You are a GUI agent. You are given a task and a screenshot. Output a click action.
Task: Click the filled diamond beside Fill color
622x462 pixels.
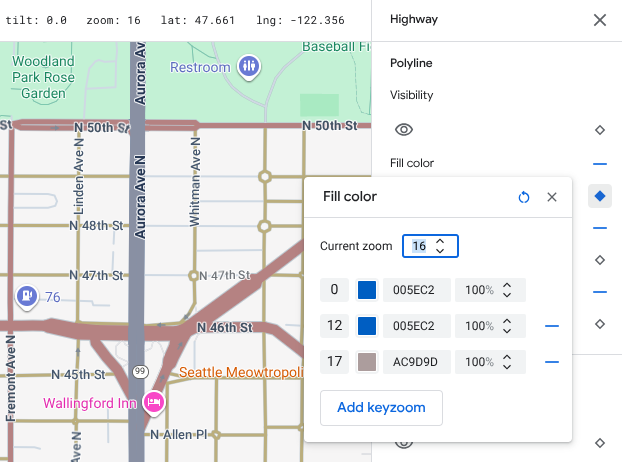coord(600,196)
